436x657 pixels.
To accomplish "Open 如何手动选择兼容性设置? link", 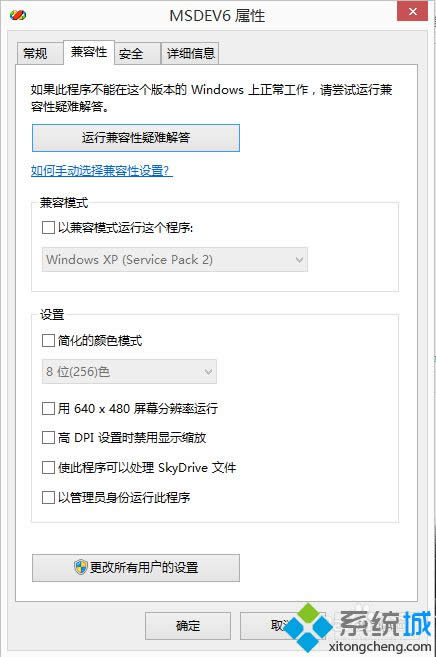I will [101, 171].
